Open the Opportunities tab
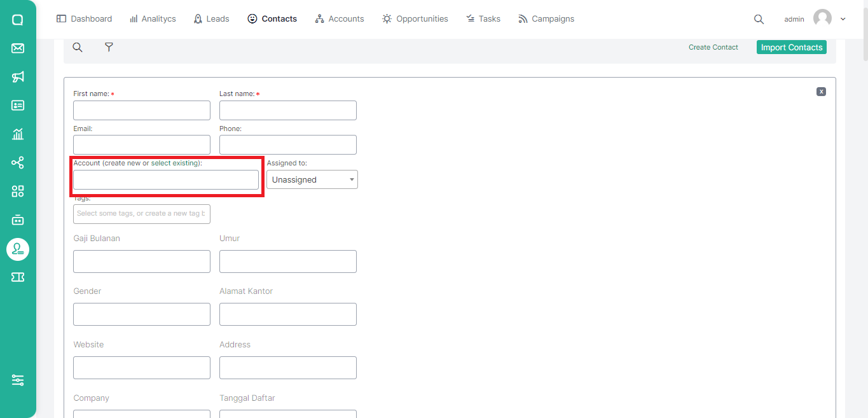 tap(415, 19)
